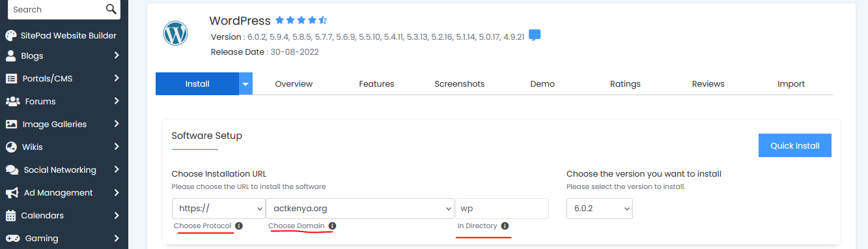Expand the Blogs category
The image size is (868, 249).
[117, 55]
